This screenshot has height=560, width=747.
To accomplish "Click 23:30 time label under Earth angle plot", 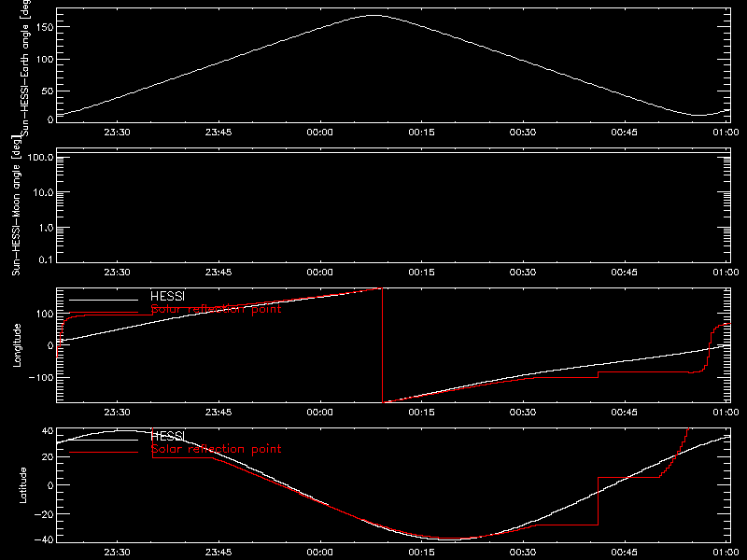I will pyautogui.click(x=117, y=133).
